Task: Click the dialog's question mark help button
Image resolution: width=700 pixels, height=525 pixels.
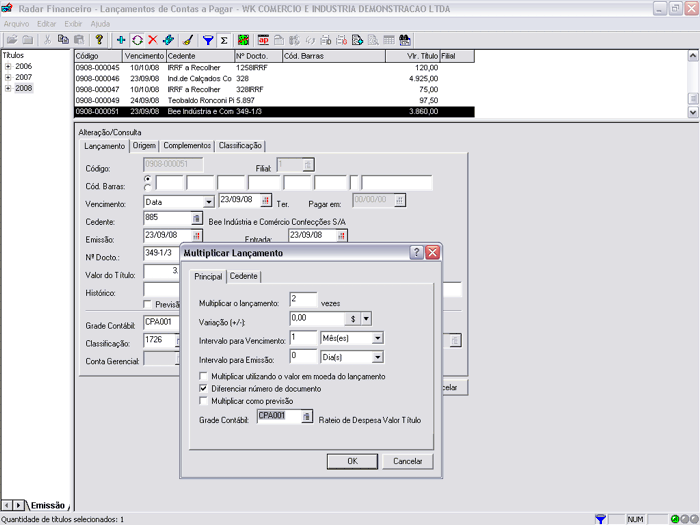Action: [x=416, y=253]
